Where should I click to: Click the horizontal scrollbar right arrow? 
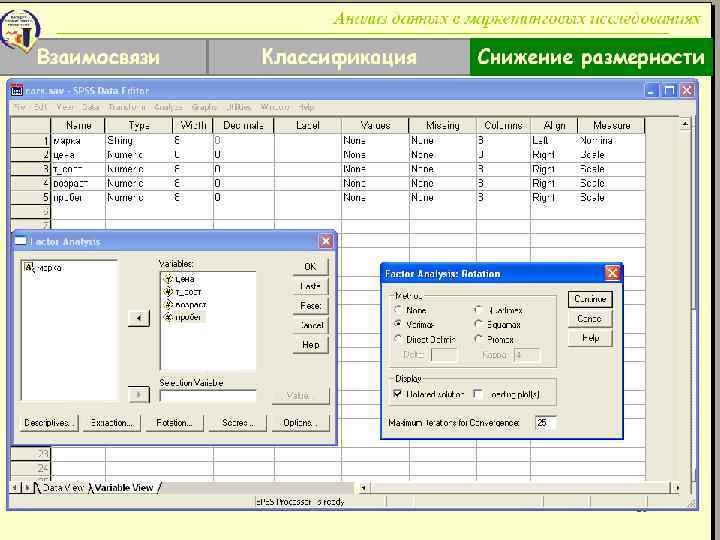click(x=676, y=488)
